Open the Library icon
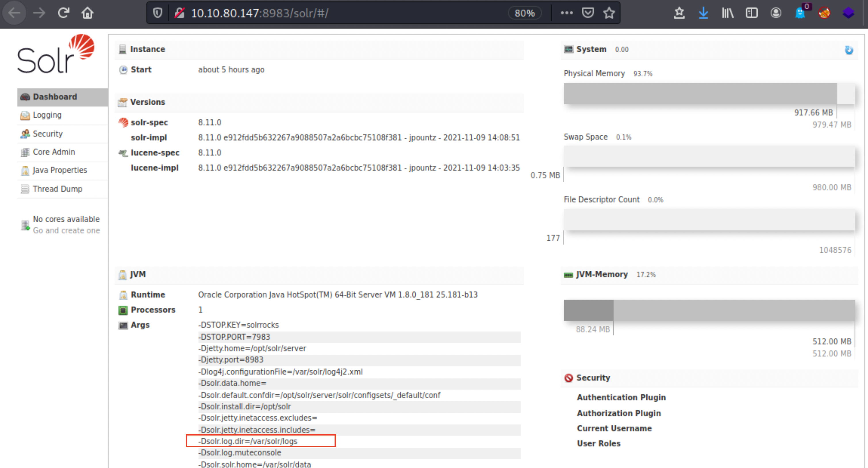The height and width of the screenshot is (468, 868). pyautogui.click(x=727, y=13)
